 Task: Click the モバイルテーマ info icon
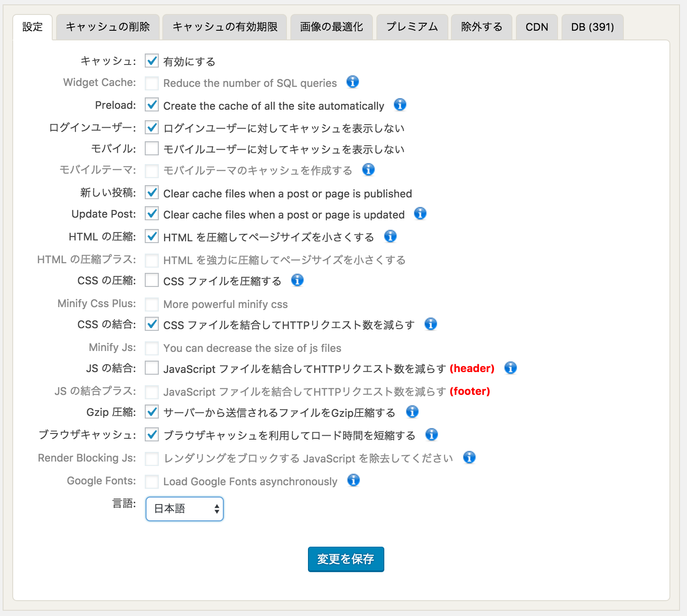pyautogui.click(x=369, y=170)
